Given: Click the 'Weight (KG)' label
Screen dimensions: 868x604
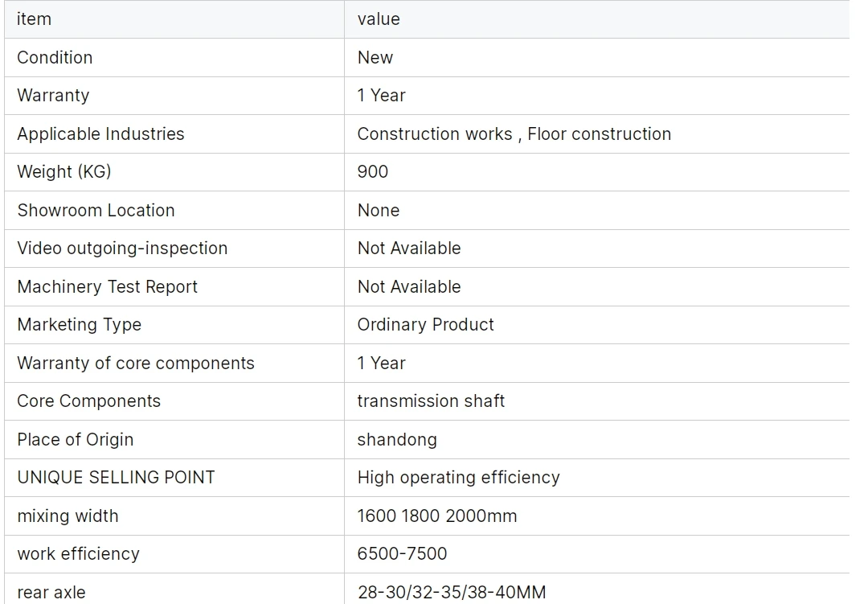Looking at the screenshot, I should pyautogui.click(x=64, y=172).
